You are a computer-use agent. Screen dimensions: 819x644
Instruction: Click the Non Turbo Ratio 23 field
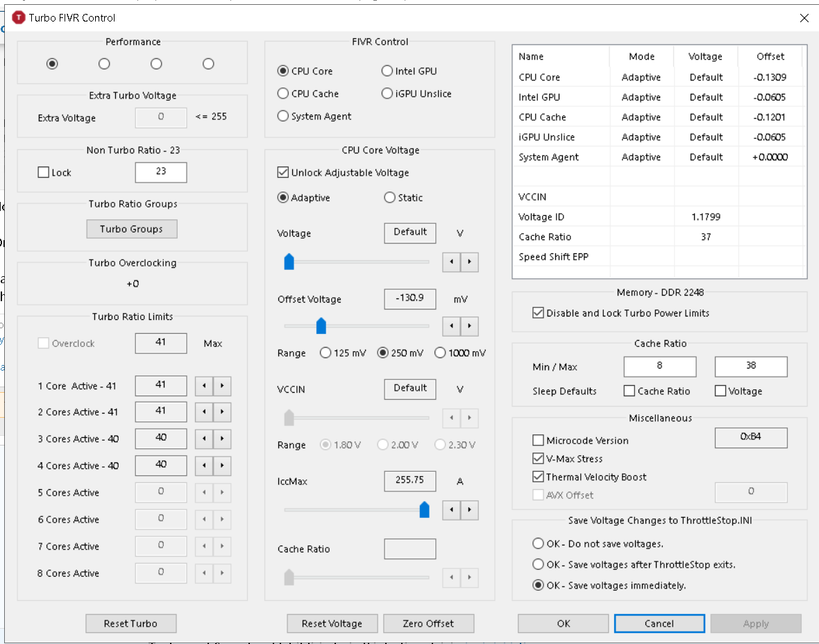point(161,172)
